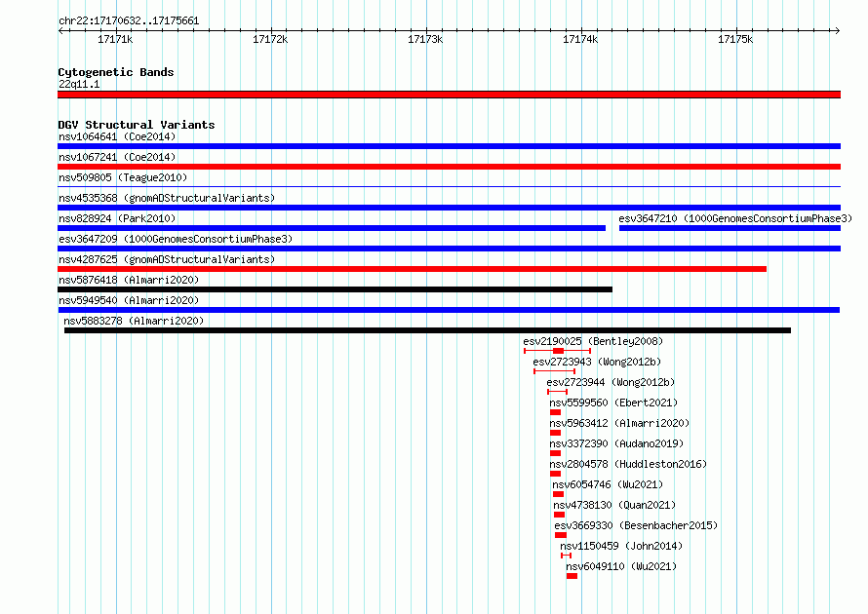Viewport: 868px width, 614px height.
Task: Click the 22q11.1 band name text
Action: pos(79,84)
